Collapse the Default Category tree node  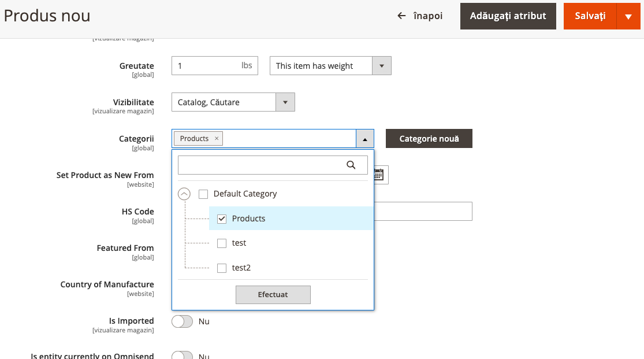184,194
